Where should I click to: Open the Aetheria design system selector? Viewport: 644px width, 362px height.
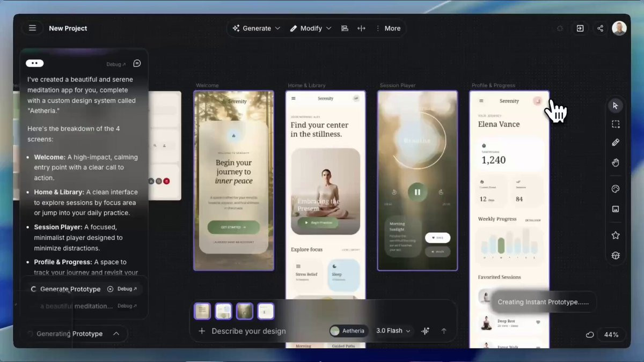tap(348, 331)
